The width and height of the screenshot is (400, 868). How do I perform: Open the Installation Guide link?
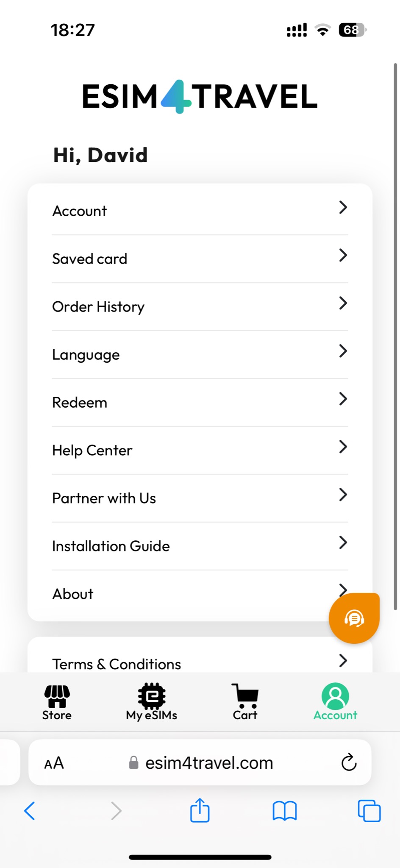click(x=111, y=546)
